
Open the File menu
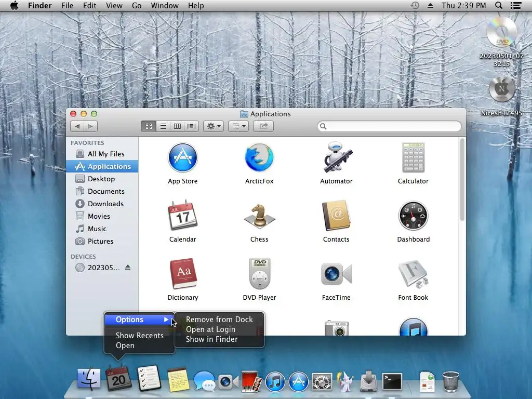(67, 5)
